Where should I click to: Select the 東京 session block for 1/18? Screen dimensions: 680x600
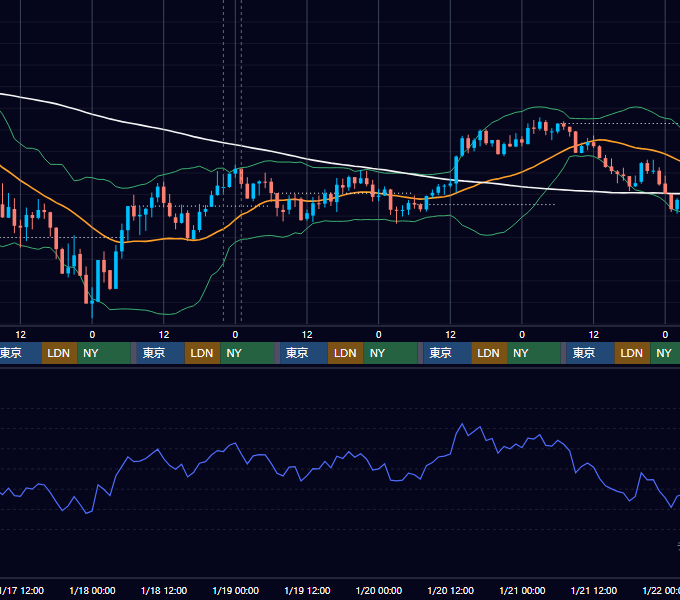pos(160,353)
